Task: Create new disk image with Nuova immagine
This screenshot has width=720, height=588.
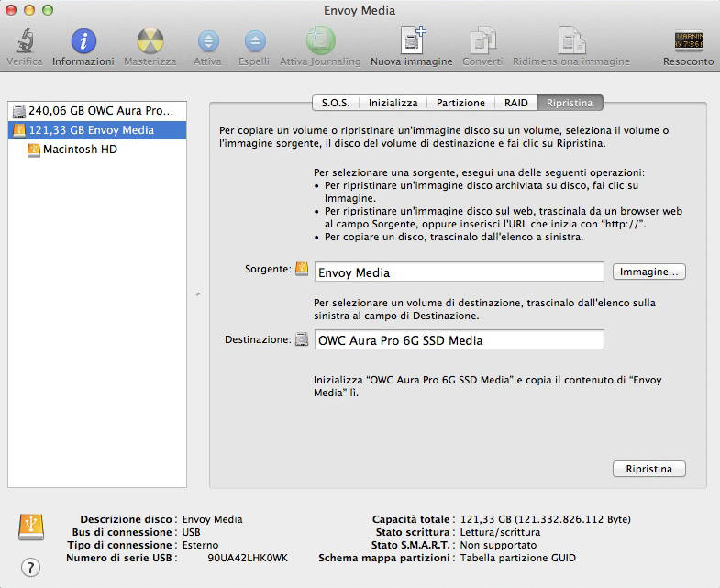Action: (x=413, y=40)
